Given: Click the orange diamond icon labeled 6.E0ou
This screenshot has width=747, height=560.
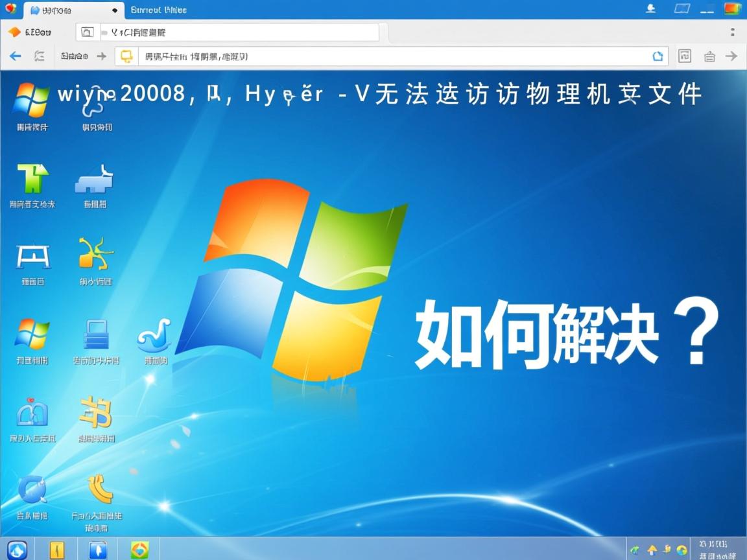Looking at the screenshot, I should [x=15, y=32].
